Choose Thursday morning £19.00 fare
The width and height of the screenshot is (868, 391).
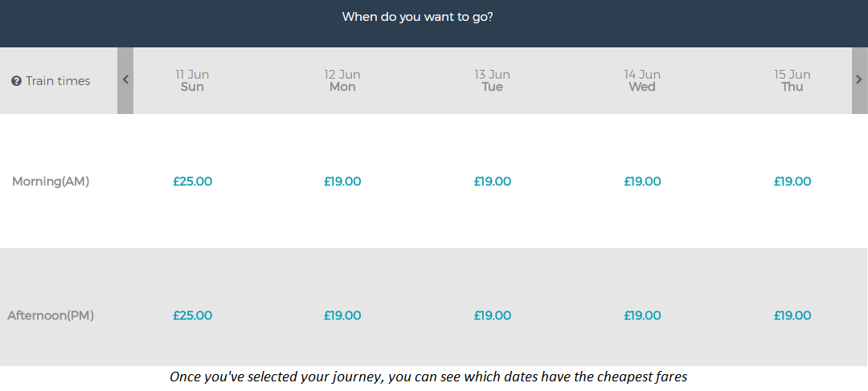[x=792, y=181]
